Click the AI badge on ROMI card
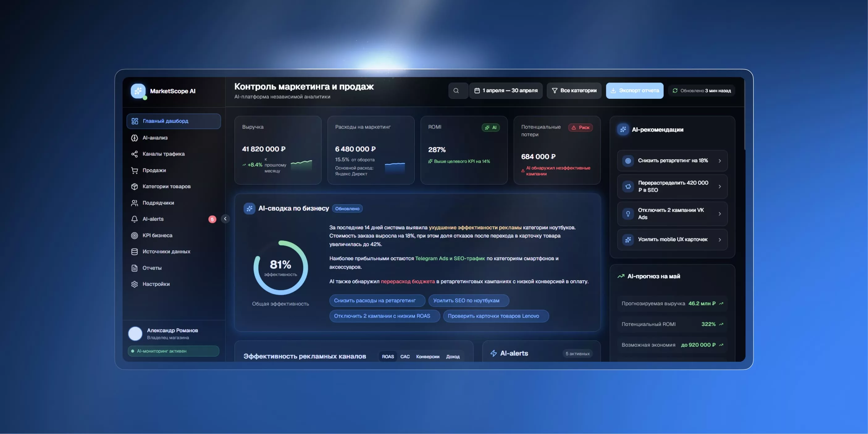This screenshot has height=434, width=868. coord(491,128)
